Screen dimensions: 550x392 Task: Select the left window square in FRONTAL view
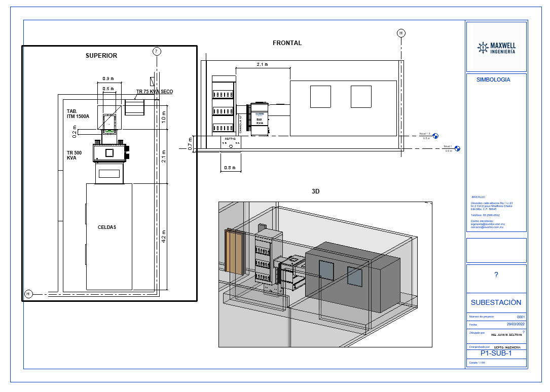[x=320, y=97]
